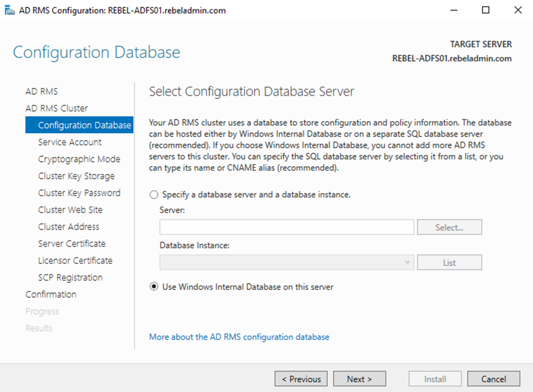Image resolution: width=533 pixels, height=392 pixels.
Task: Click the Progress step
Action: 42,311
